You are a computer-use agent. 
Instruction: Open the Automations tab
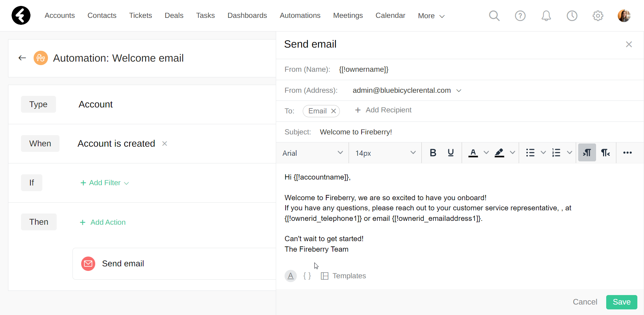coord(300,15)
